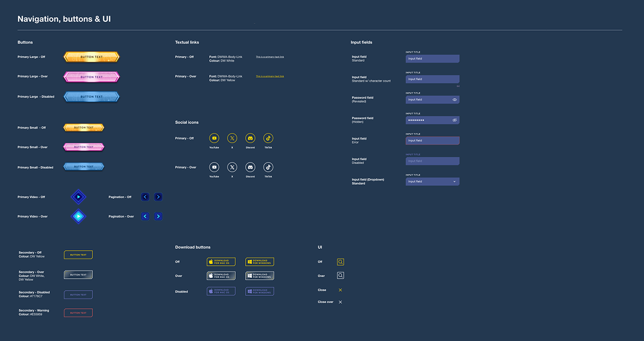
Task: Click the disabled Download for Windows button
Action: point(260,291)
